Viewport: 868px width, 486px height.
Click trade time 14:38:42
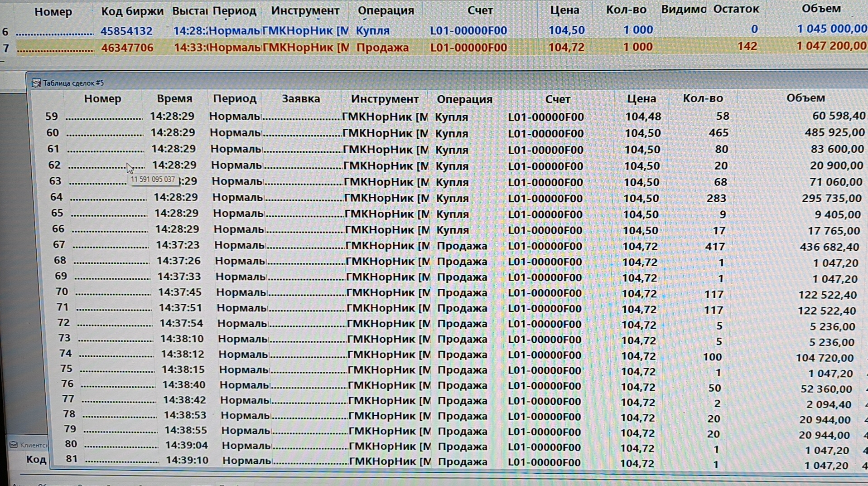(x=185, y=400)
